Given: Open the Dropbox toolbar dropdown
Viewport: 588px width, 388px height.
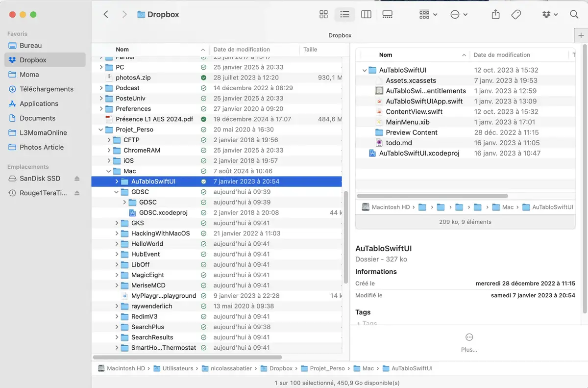Looking at the screenshot, I should tap(550, 14).
